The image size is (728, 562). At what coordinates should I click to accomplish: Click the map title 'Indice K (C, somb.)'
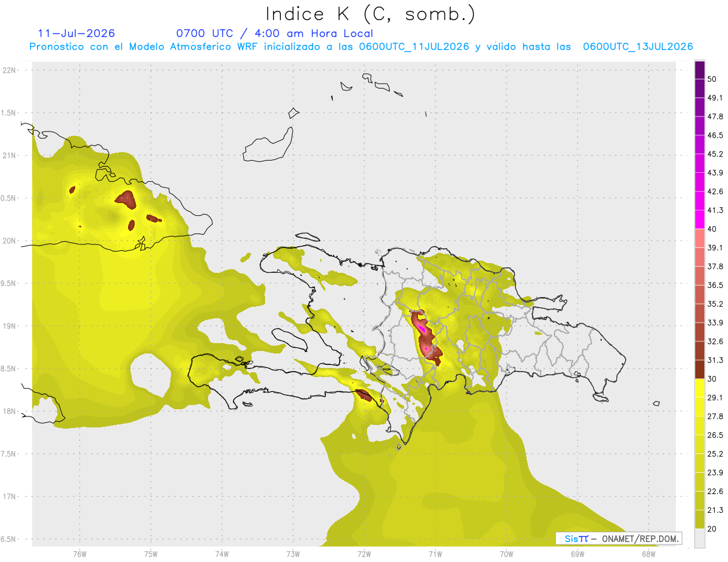[371, 14]
